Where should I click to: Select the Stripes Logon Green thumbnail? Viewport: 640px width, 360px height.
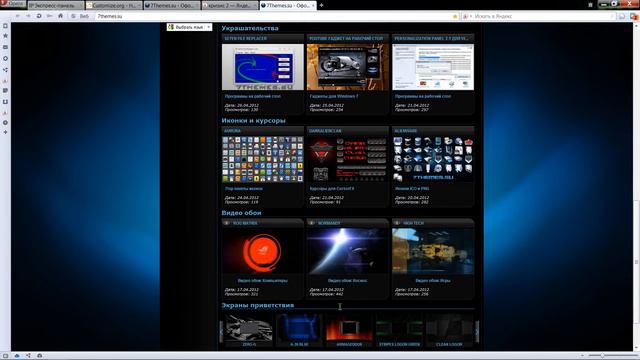point(399,329)
